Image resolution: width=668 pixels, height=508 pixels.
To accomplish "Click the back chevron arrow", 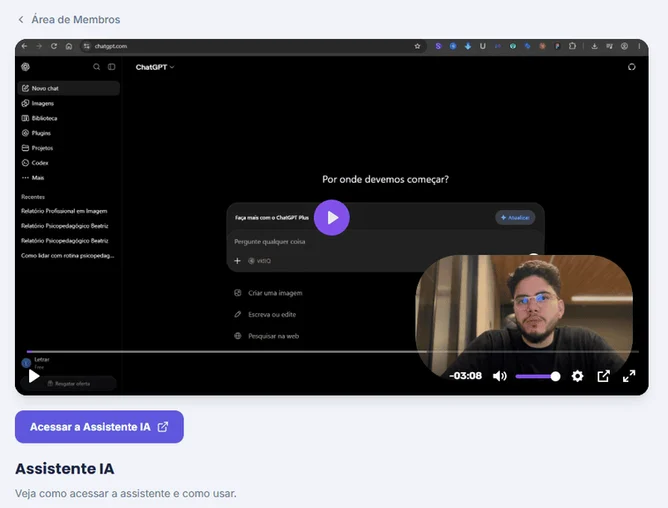I will click(x=21, y=20).
